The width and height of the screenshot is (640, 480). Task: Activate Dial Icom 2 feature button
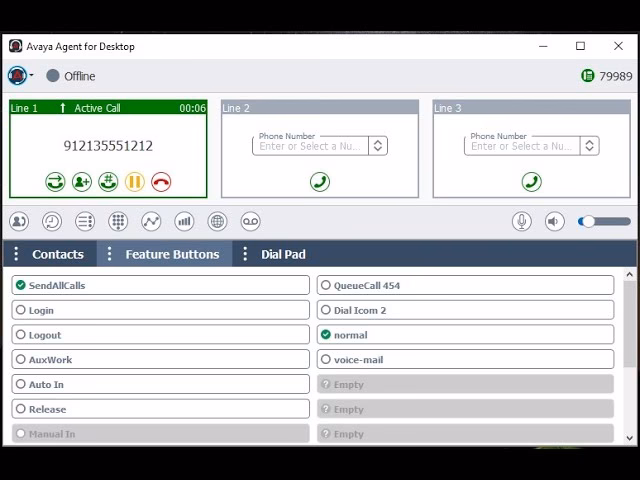tap(465, 310)
